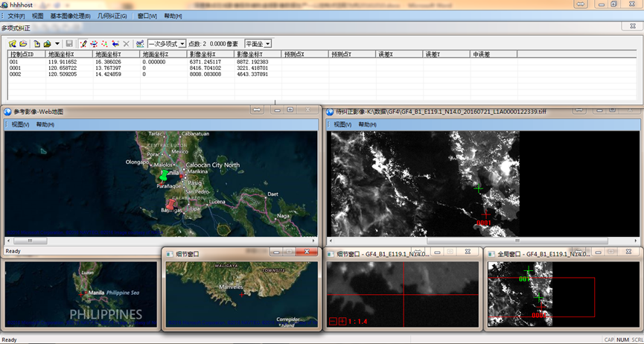Click the zoom-out minus icon in detail window
Screen dimensions: 644x344
tap(333, 321)
